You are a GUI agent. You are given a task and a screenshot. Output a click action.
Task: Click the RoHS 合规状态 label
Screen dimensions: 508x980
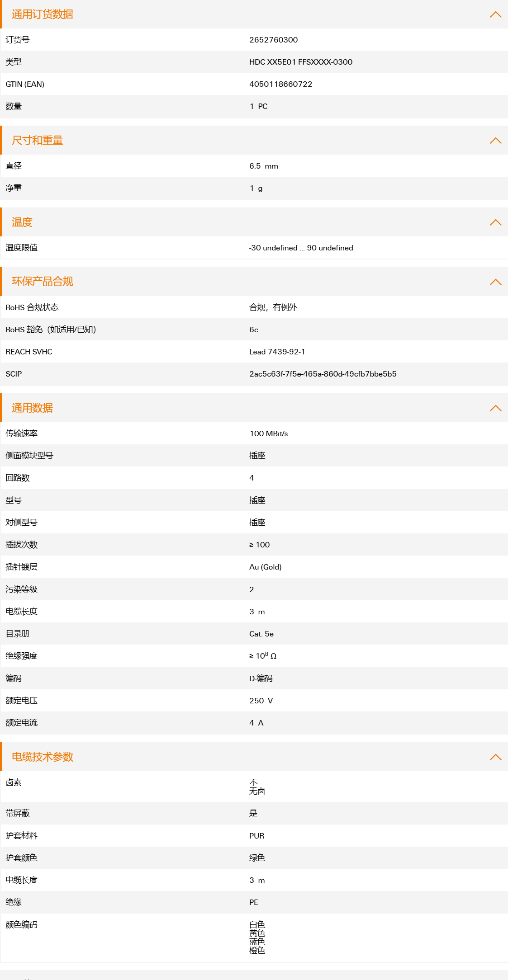(32, 307)
